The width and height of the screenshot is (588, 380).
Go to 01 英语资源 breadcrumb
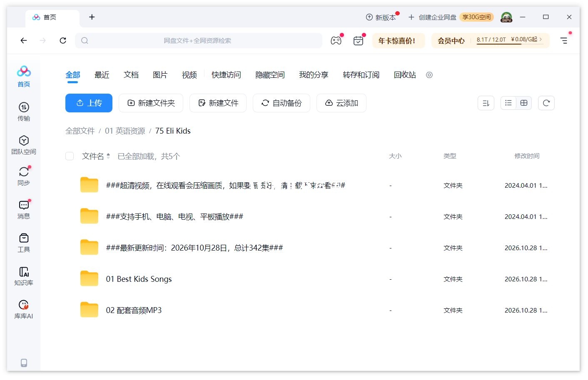125,131
